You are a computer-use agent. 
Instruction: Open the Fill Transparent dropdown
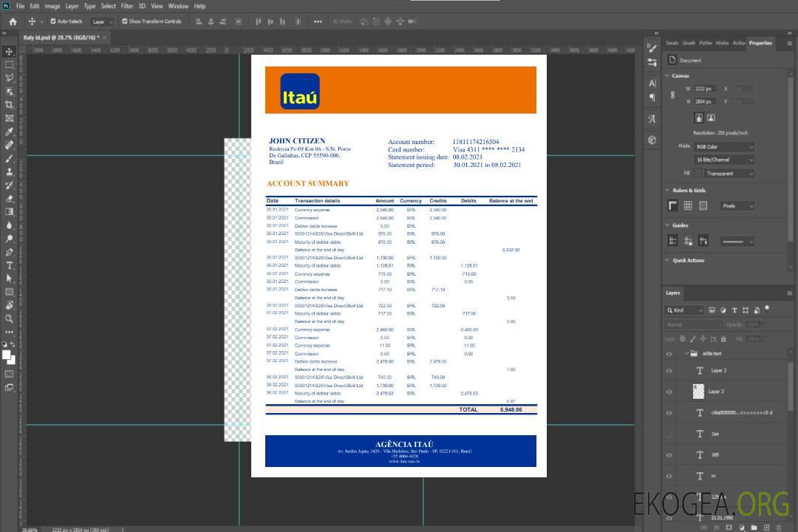tap(729, 174)
